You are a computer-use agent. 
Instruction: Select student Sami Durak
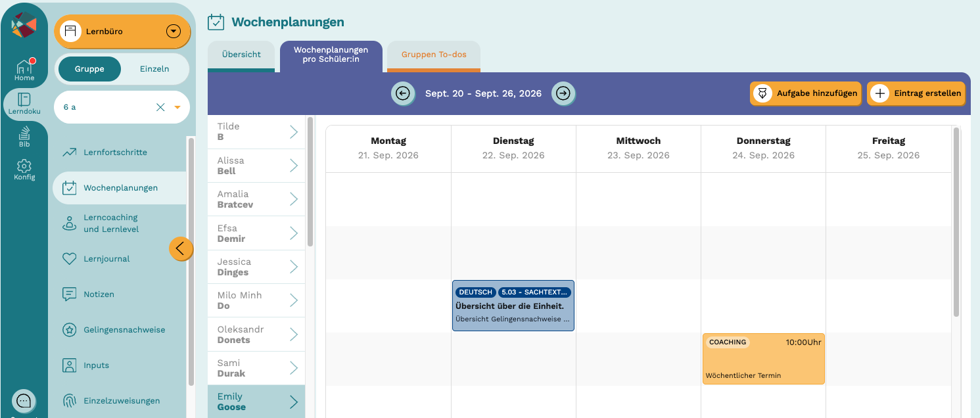point(256,368)
